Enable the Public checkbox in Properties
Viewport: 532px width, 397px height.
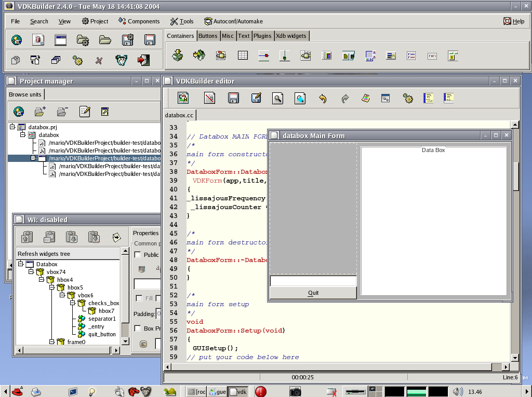point(138,255)
